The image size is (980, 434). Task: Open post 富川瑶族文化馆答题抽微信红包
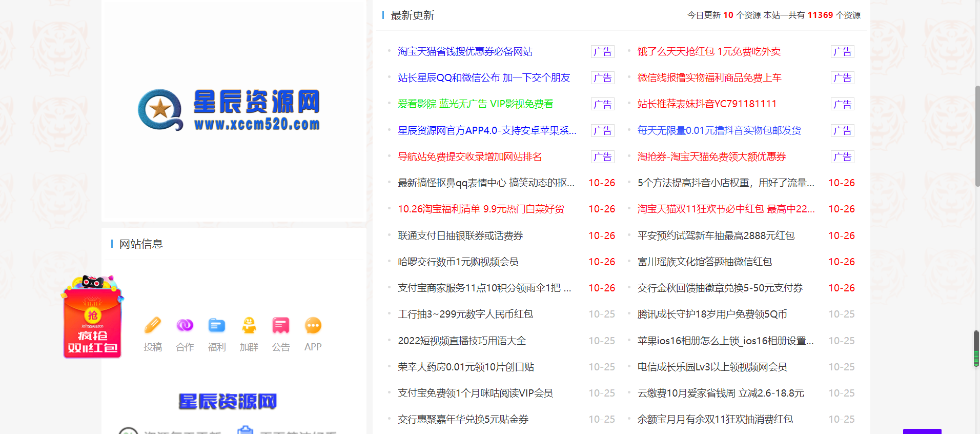click(x=705, y=262)
